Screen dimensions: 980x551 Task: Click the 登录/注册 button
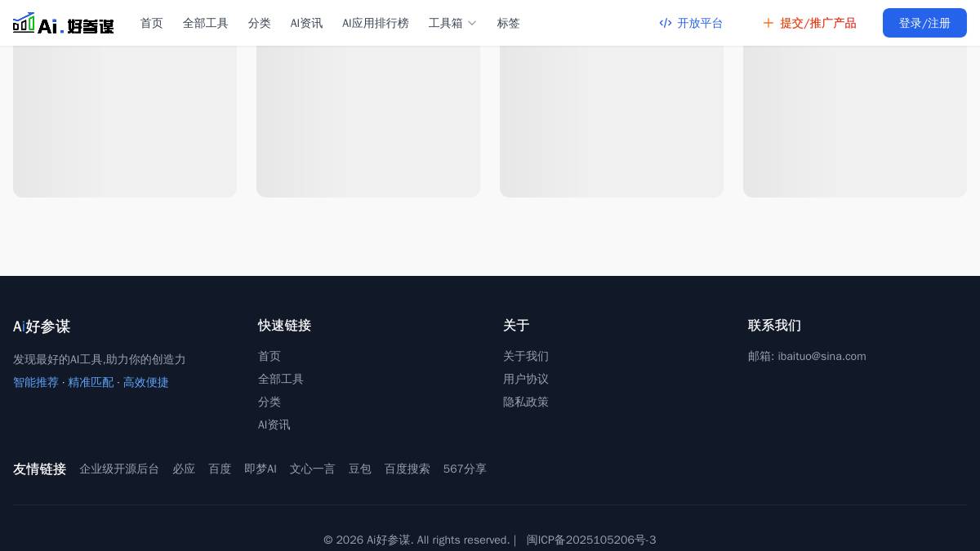point(924,23)
